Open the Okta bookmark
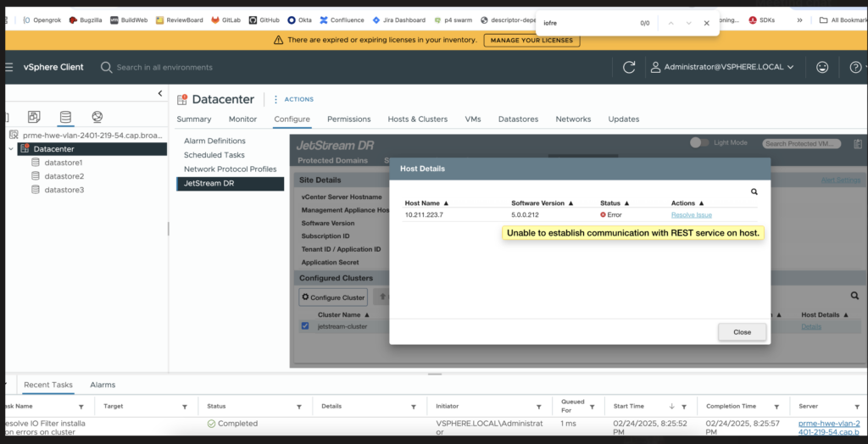 coord(299,20)
